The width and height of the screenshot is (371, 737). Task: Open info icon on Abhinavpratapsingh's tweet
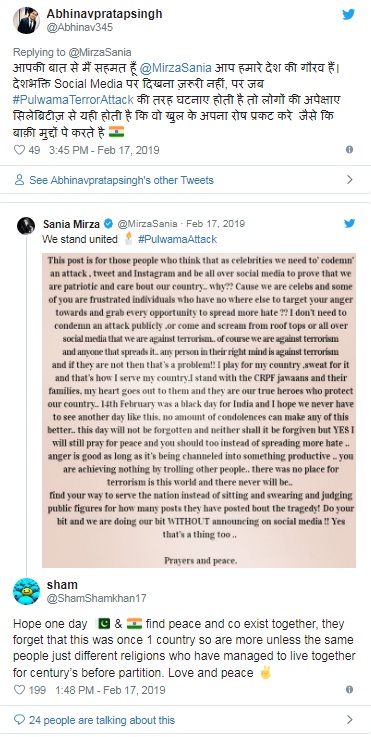[x=349, y=149]
